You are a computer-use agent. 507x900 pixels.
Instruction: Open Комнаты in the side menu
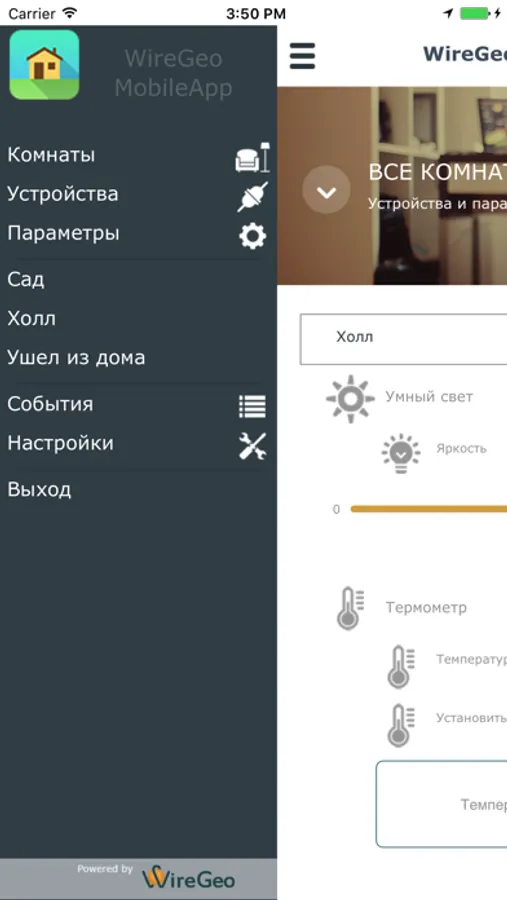pos(51,155)
